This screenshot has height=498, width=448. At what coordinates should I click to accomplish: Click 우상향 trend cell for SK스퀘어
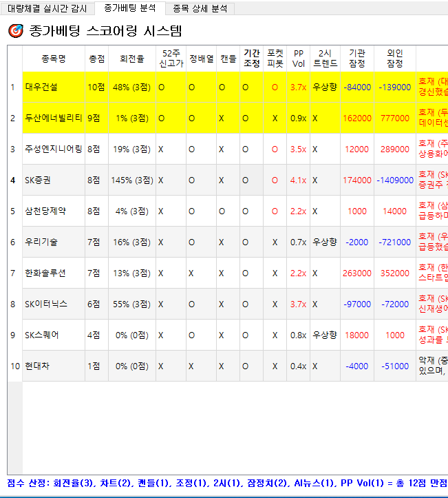pyautogui.click(x=326, y=335)
